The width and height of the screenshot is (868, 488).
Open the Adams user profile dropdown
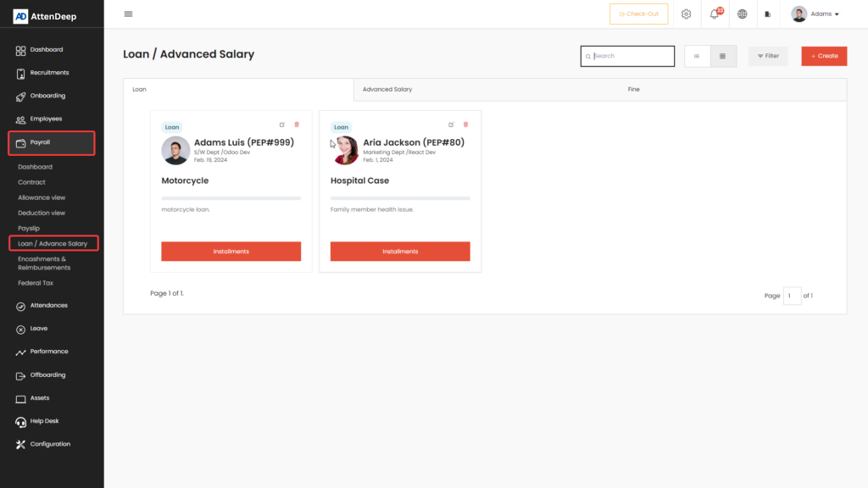click(815, 14)
